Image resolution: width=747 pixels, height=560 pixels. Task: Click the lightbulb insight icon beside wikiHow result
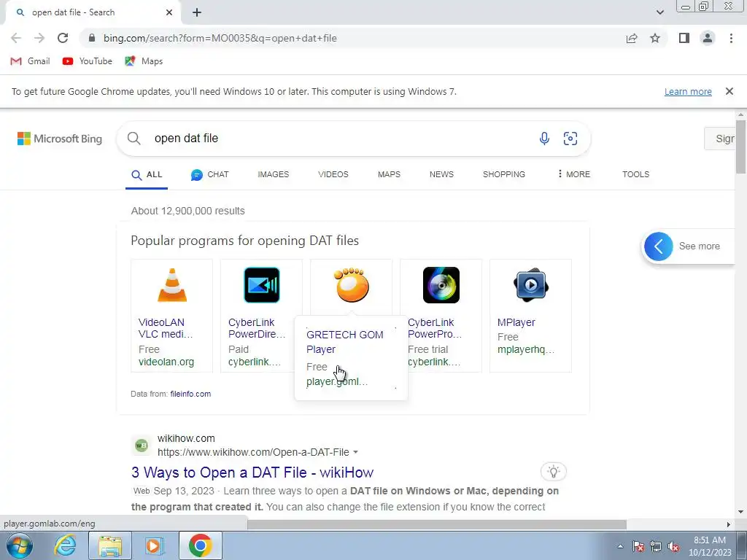tap(554, 472)
